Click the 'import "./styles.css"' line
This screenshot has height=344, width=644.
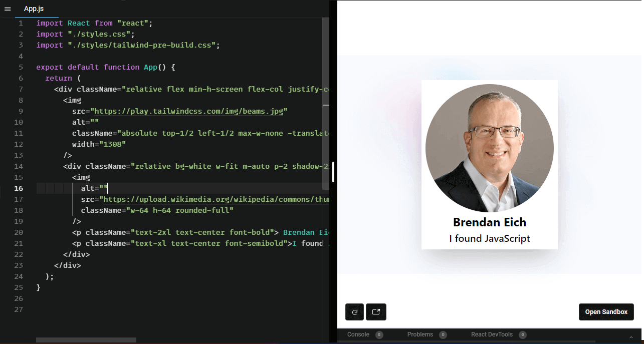pos(86,34)
